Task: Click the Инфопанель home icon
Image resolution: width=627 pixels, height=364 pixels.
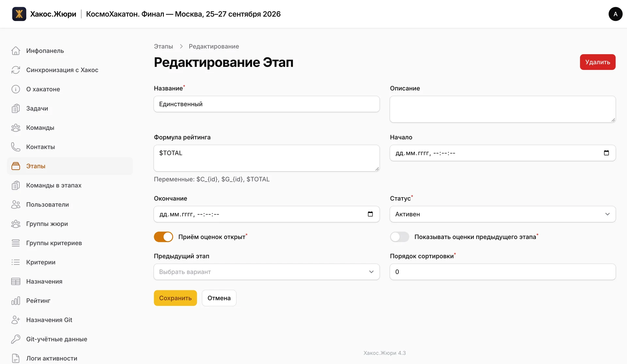Action: [16, 51]
